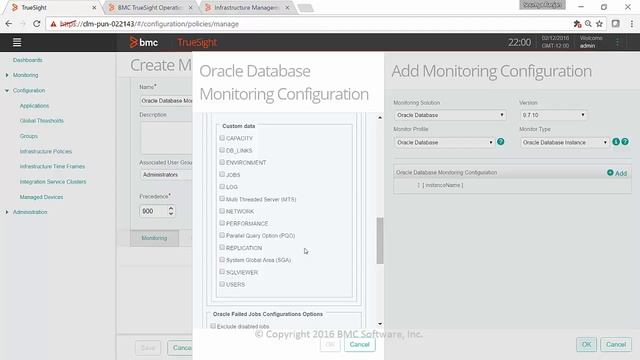Add an Oracle Database Monitoring Configuration
Image resolution: width=640 pixels, height=360 pixels.
click(x=617, y=173)
